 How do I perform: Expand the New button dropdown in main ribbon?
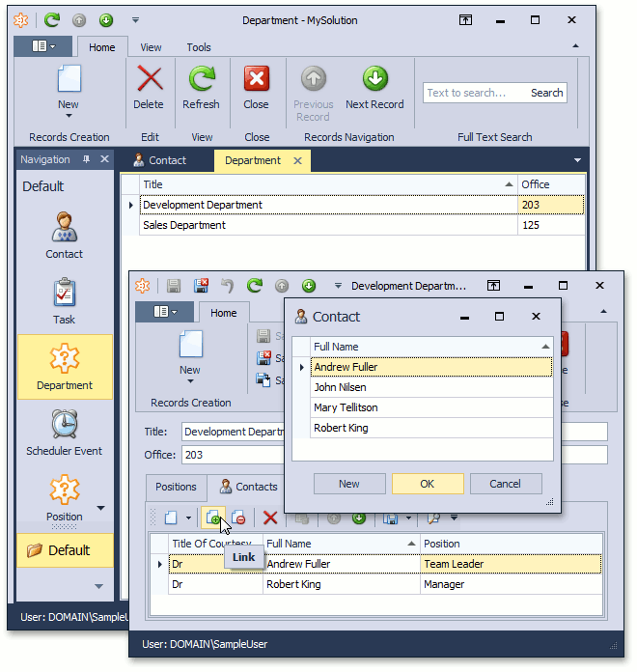coord(68,118)
